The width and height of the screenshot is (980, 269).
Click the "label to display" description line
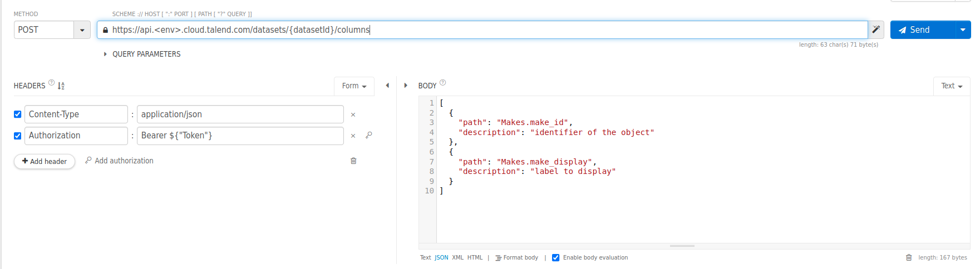point(537,172)
